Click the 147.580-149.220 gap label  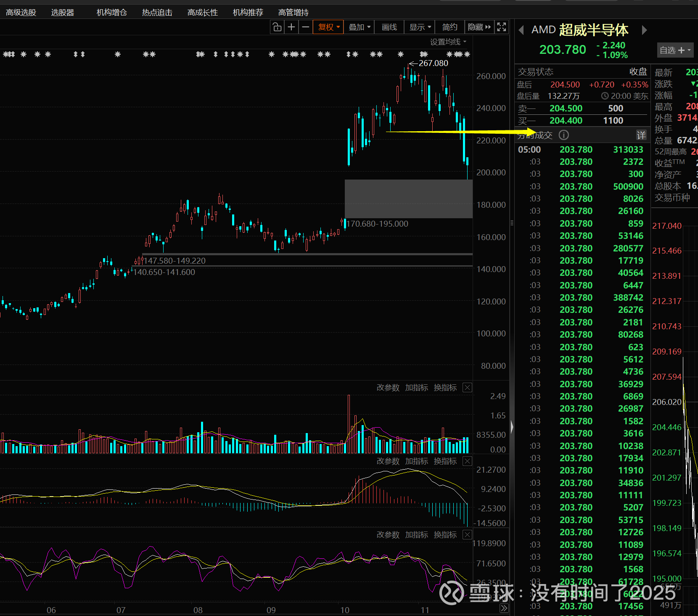click(x=175, y=261)
